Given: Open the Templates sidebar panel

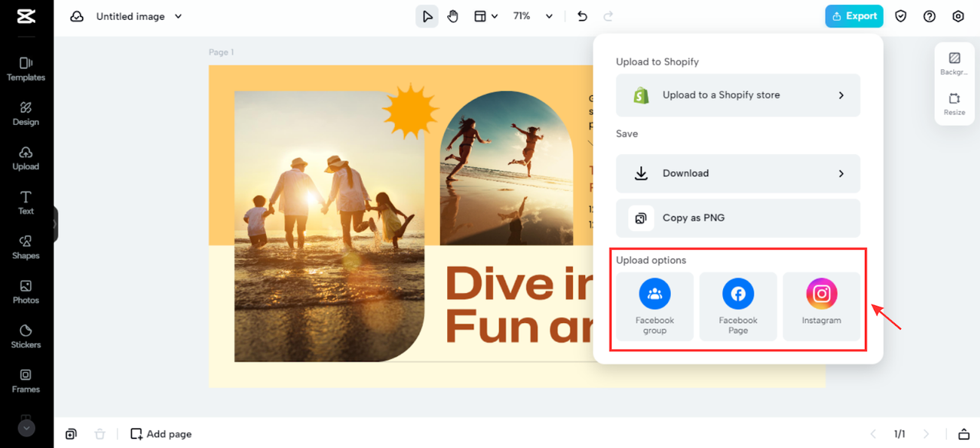Looking at the screenshot, I should 26,69.
